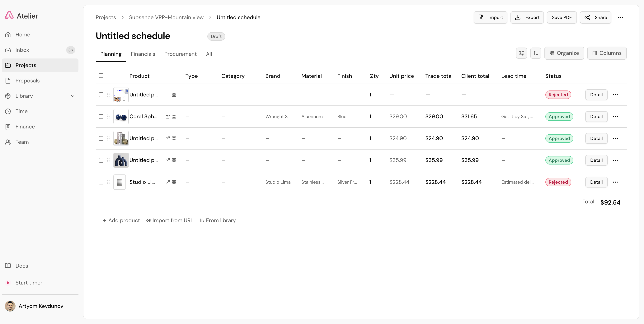Screen dimensions: 644x324
Task: Select the Coral Sphere row checkbox
Action: (x=101, y=117)
